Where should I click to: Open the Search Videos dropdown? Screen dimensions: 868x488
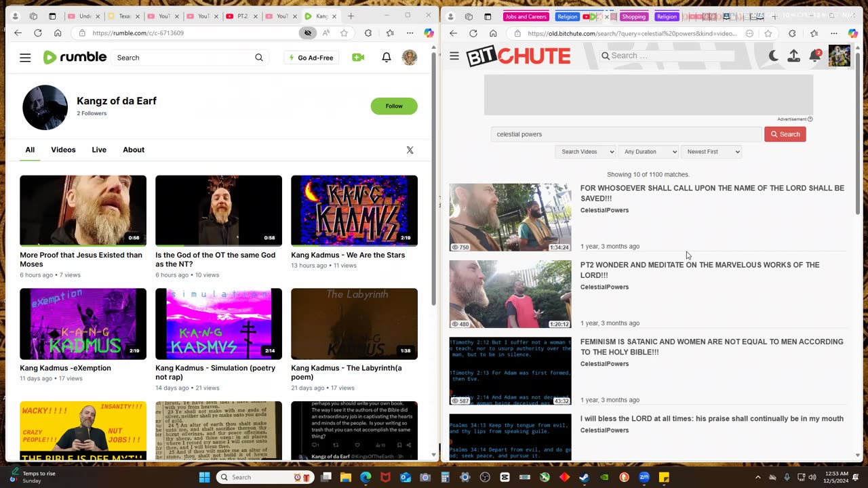pos(585,152)
